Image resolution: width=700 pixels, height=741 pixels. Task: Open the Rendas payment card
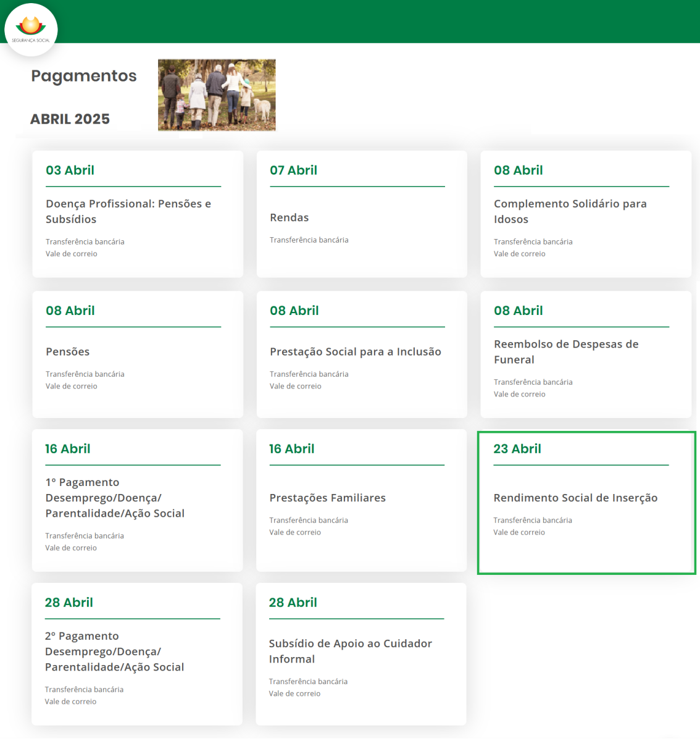(362, 214)
